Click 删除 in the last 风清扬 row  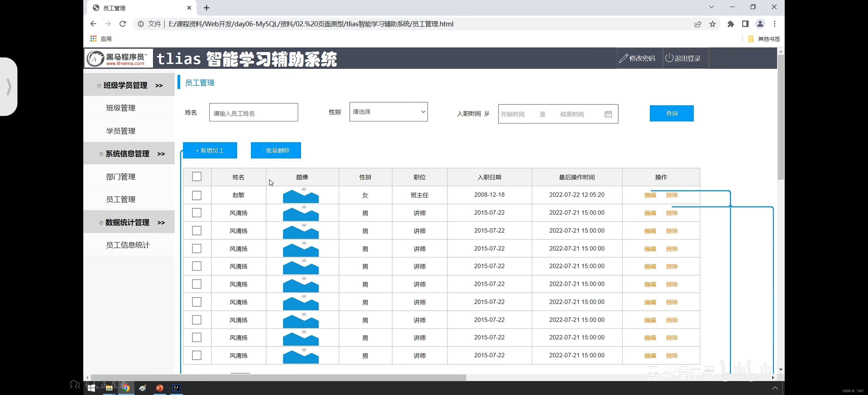click(x=672, y=356)
